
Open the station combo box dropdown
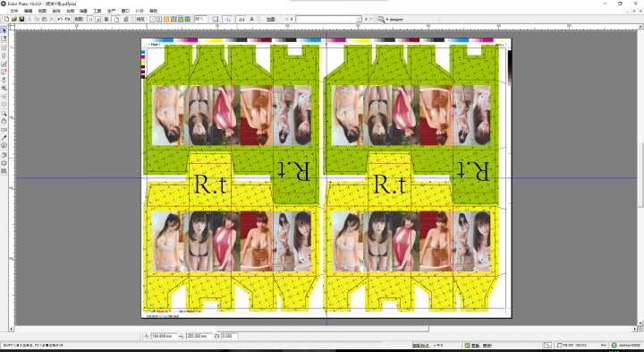(x=359, y=19)
